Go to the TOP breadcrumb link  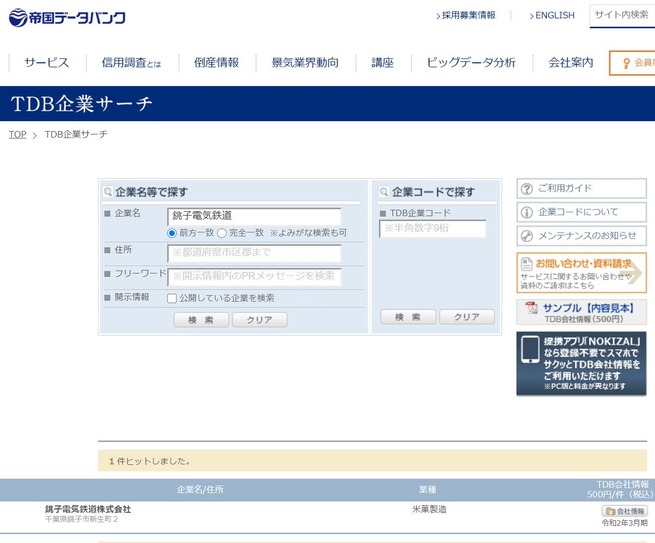pyautogui.click(x=18, y=134)
